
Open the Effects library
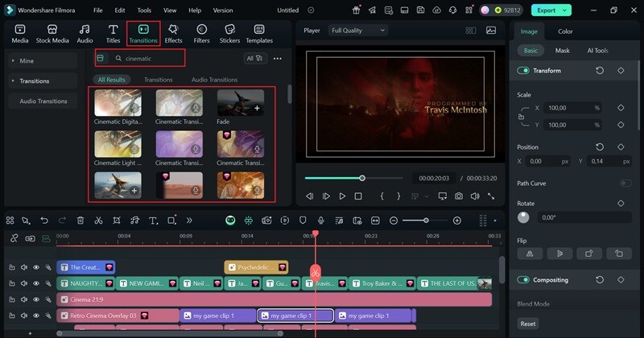[x=173, y=34]
